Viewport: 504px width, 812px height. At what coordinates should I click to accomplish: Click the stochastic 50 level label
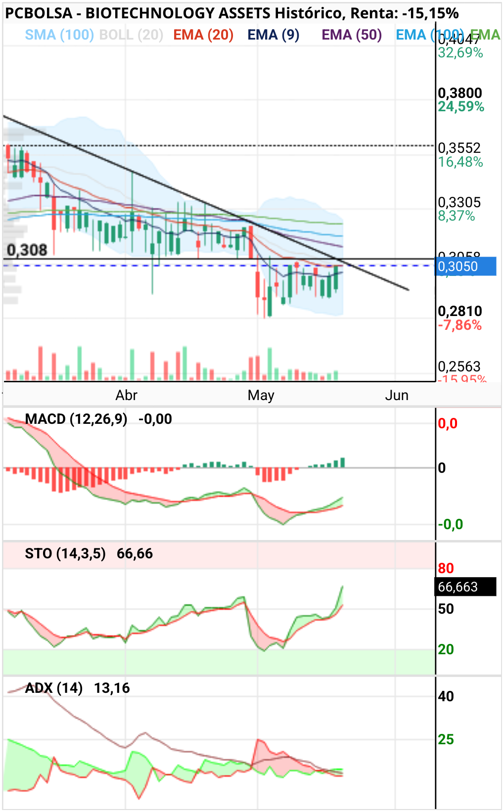point(446,609)
